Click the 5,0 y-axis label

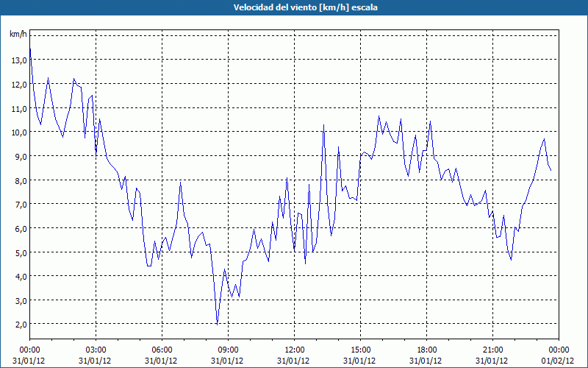(21, 252)
